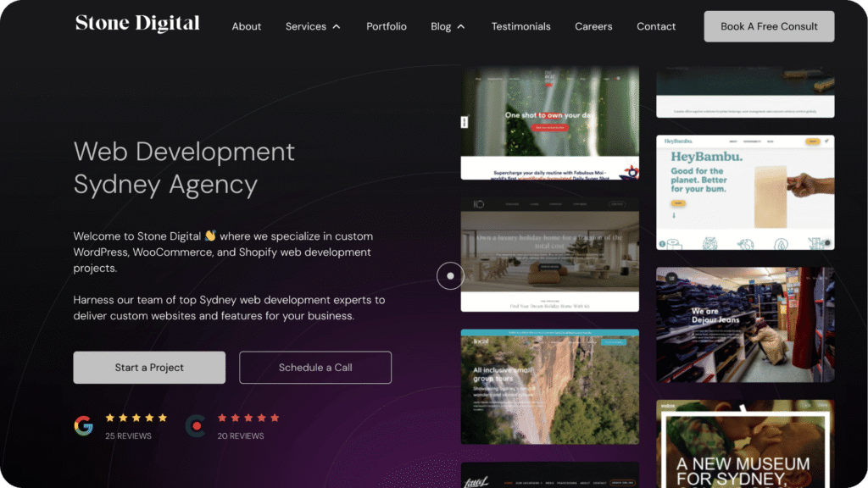Open the Dejour Jeans portfolio thumbnail

(745, 324)
